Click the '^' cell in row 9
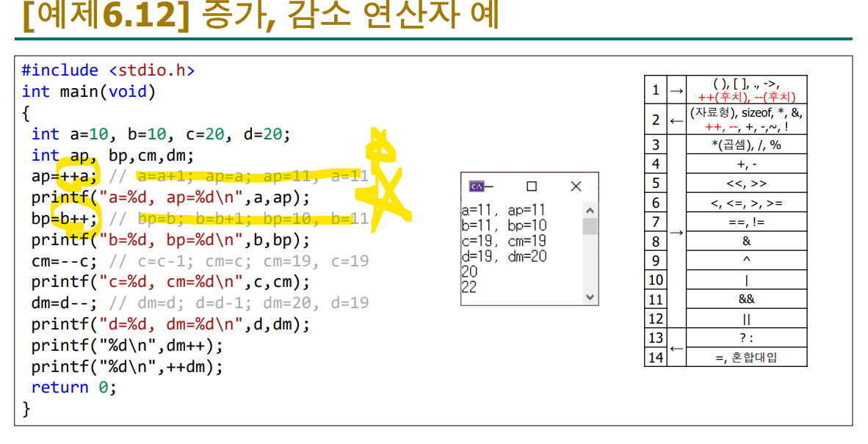Screen dimensions: 868x444 point(746,261)
